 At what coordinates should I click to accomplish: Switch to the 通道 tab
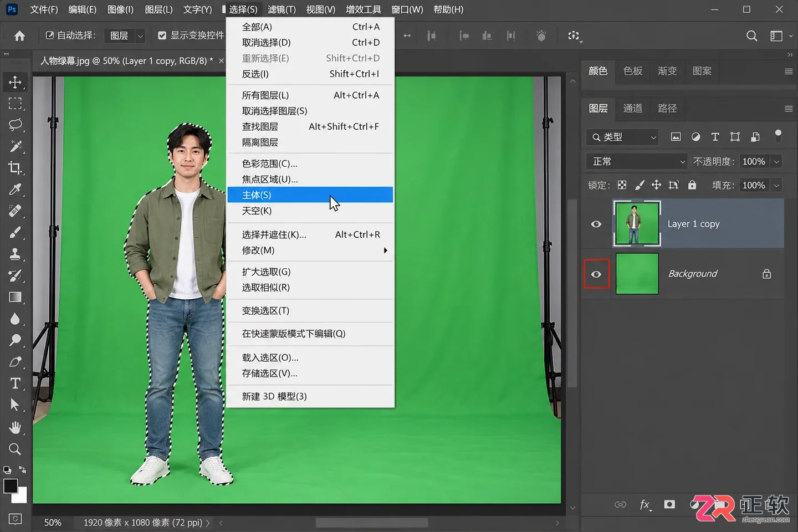(x=633, y=108)
